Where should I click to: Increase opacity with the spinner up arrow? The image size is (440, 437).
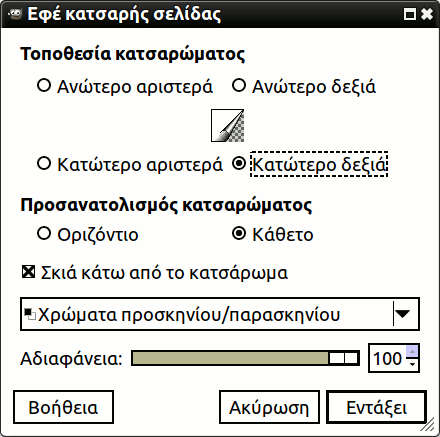tap(413, 351)
